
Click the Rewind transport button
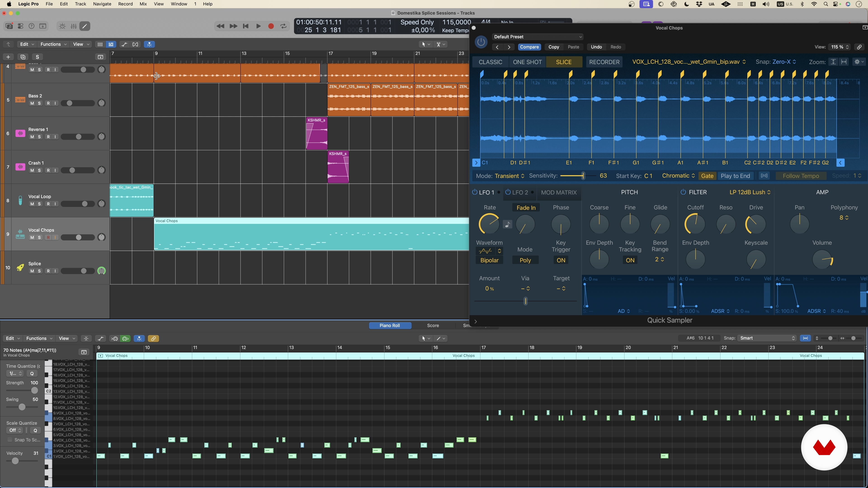pyautogui.click(x=220, y=26)
